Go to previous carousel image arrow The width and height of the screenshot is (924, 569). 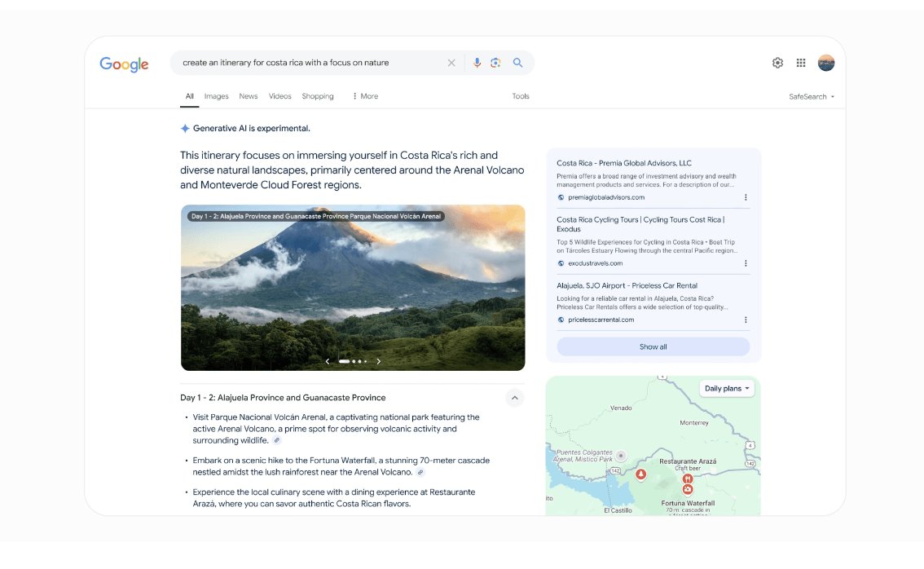tap(328, 361)
